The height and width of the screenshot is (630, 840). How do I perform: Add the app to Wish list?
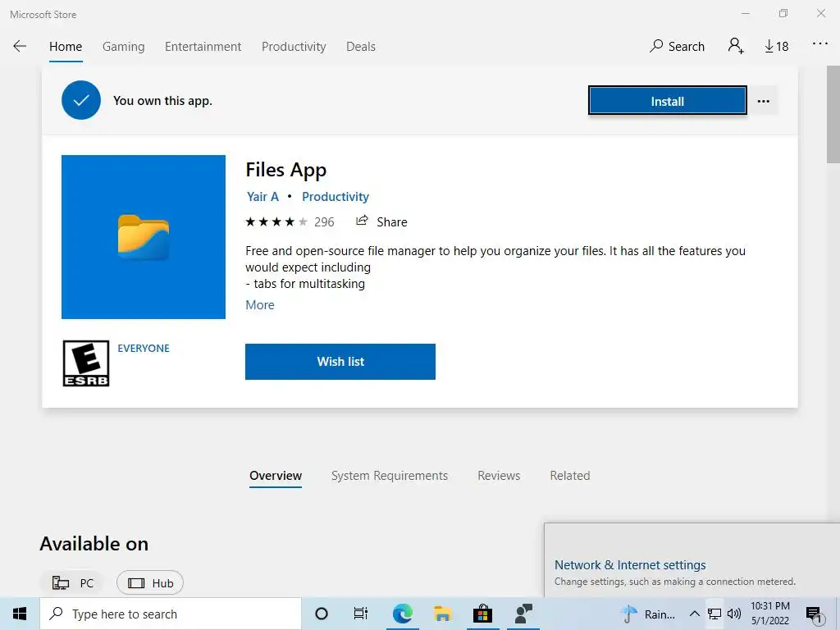[340, 362]
